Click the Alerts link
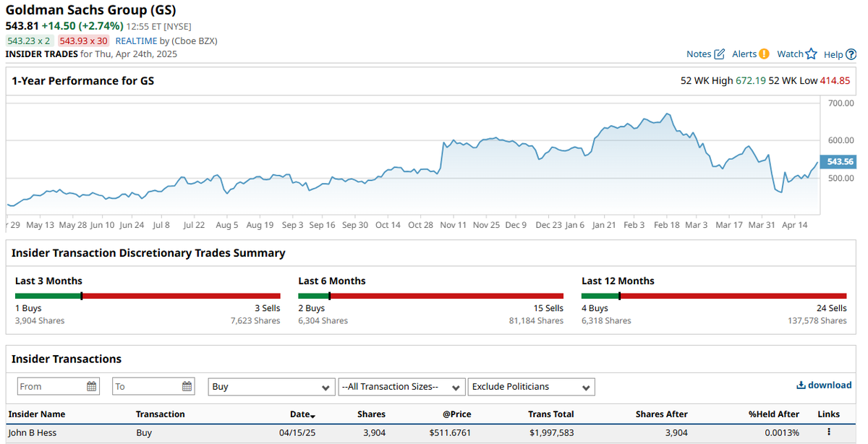This screenshot has height=444, width=868. pos(744,54)
